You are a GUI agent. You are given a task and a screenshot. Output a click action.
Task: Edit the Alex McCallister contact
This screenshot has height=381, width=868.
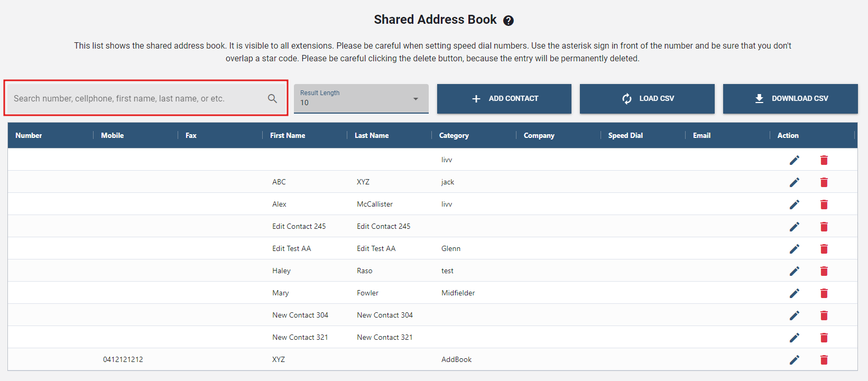[x=794, y=205]
